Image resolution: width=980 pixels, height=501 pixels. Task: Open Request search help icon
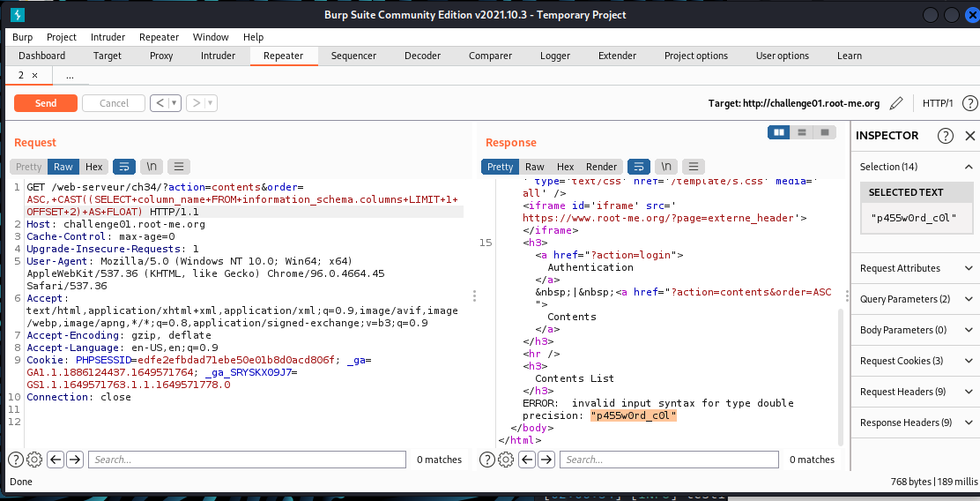[x=16, y=460]
